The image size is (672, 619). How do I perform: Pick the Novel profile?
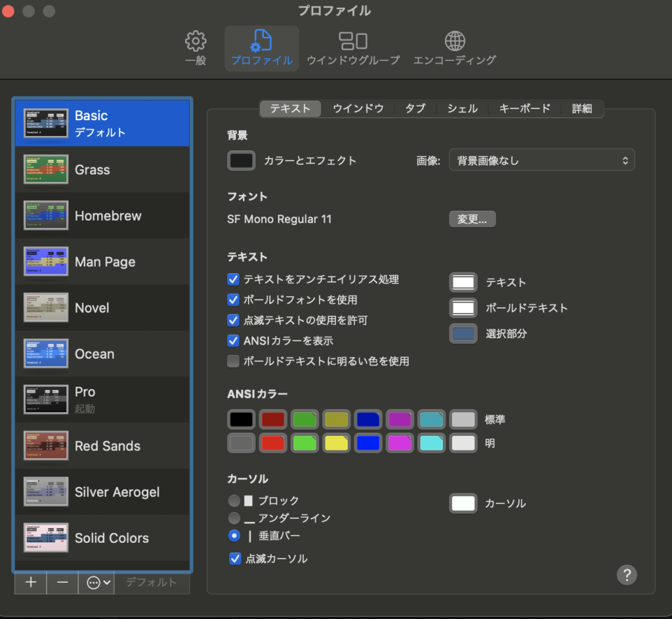102,307
